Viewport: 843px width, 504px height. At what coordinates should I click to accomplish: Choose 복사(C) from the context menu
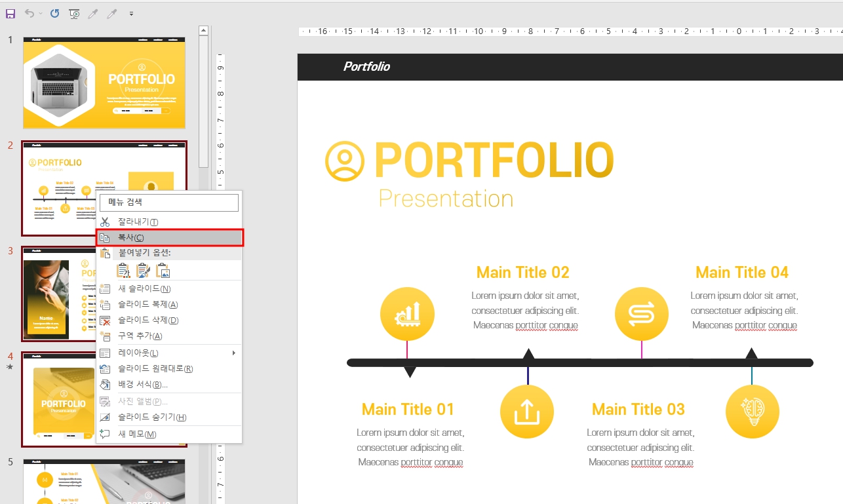[x=169, y=237]
